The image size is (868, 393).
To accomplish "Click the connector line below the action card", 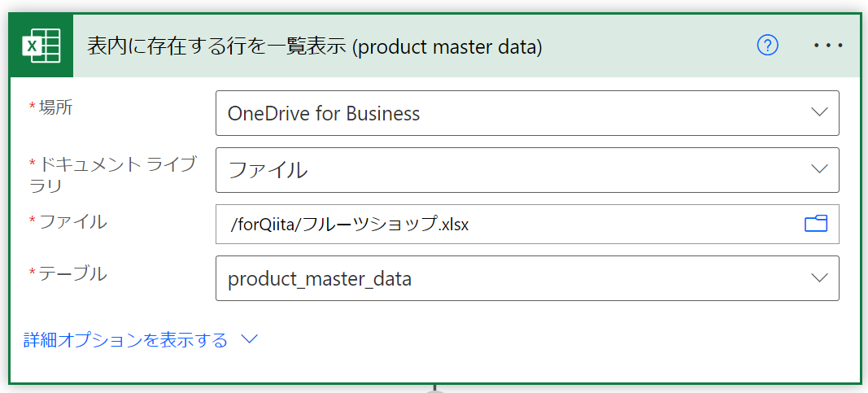I will [435, 388].
